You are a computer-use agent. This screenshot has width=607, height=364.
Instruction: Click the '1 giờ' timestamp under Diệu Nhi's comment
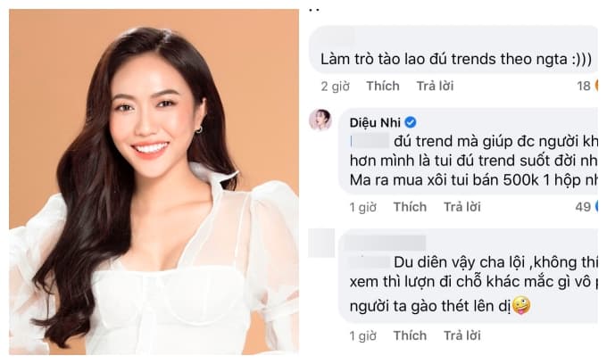click(x=362, y=207)
